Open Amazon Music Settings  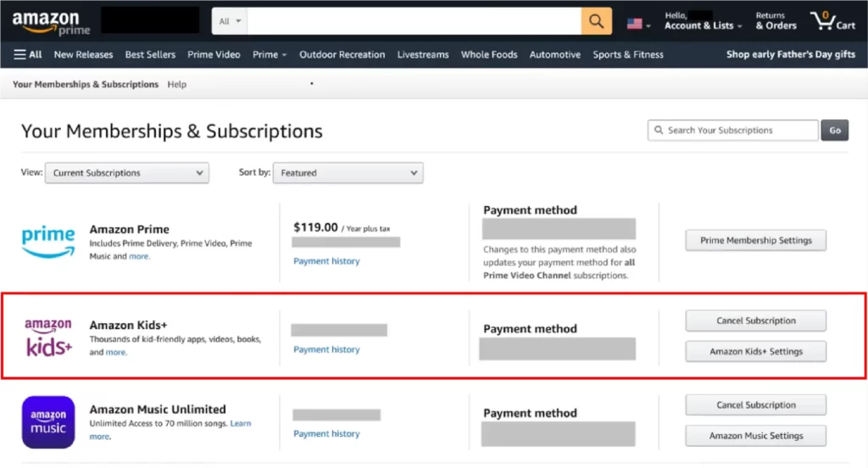click(755, 436)
